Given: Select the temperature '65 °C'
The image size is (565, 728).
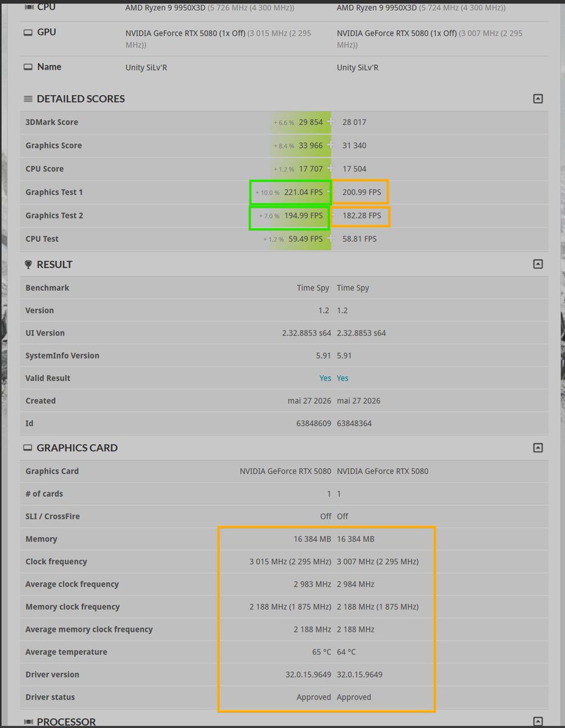Looking at the screenshot, I should [x=322, y=652].
